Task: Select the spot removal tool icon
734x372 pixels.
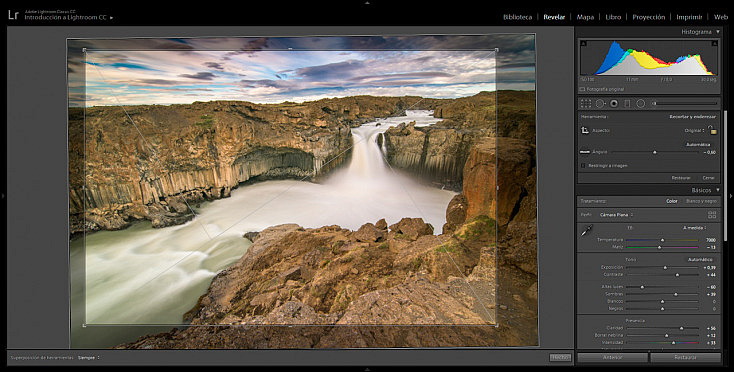Action: point(601,103)
